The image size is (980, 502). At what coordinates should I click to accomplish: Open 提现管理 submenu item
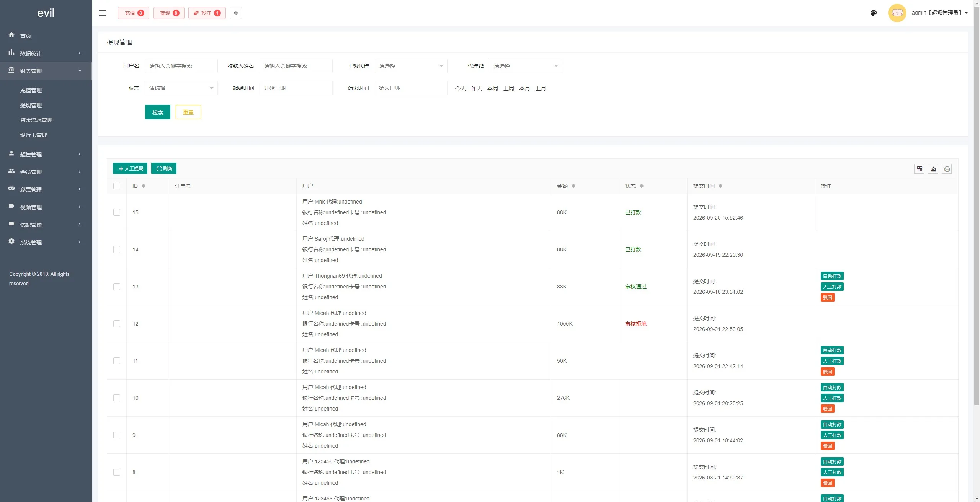(31, 105)
